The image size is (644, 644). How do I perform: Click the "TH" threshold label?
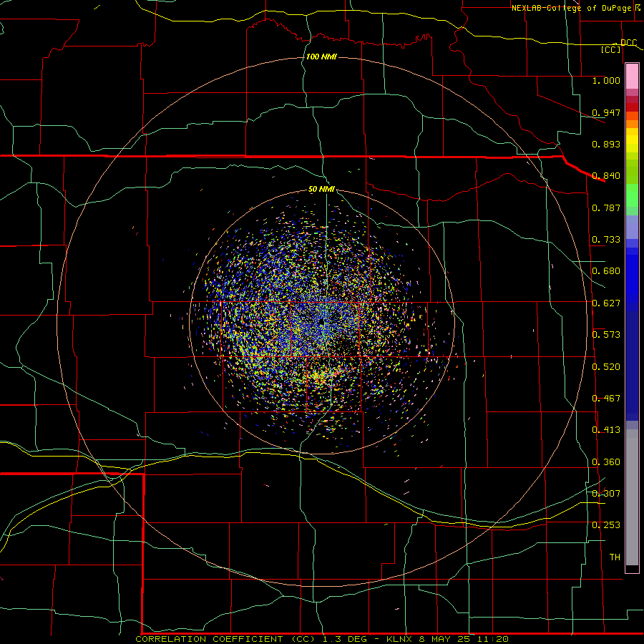(x=615, y=557)
